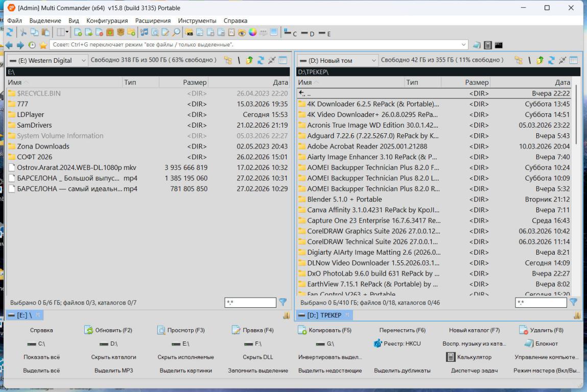587x392 pixels.
Task: Open the command line field dropdown arrow
Action: coord(464,45)
